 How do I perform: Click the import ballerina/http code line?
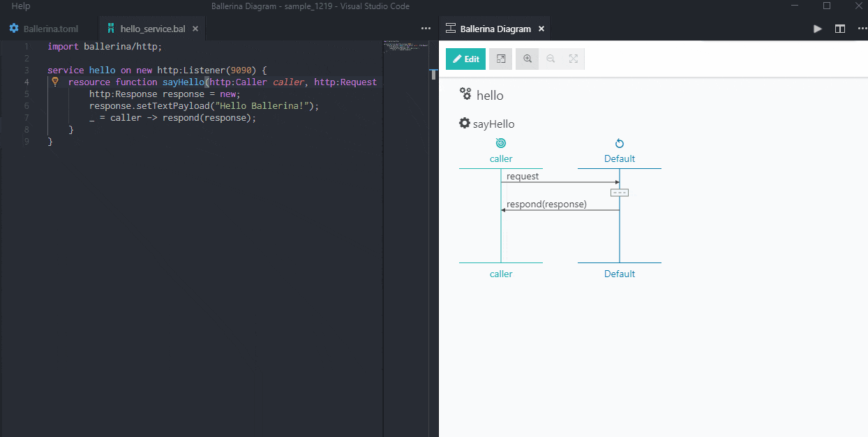click(105, 47)
